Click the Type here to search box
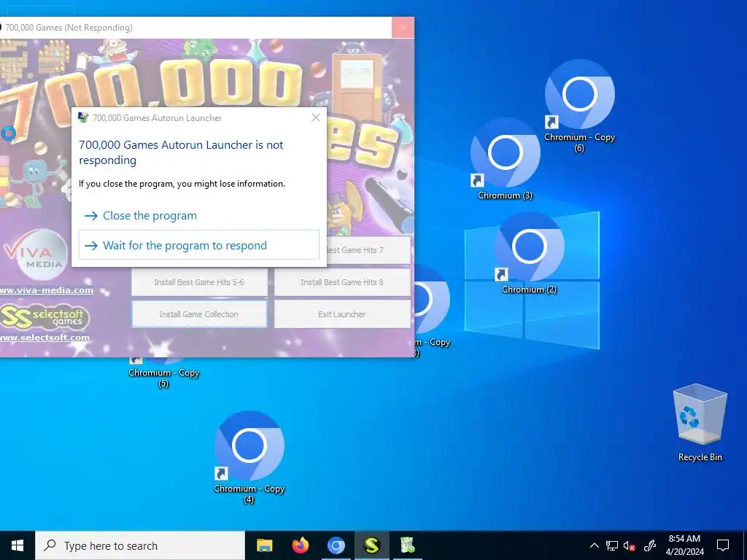The height and width of the screenshot is (560, 747). (140, 545)
